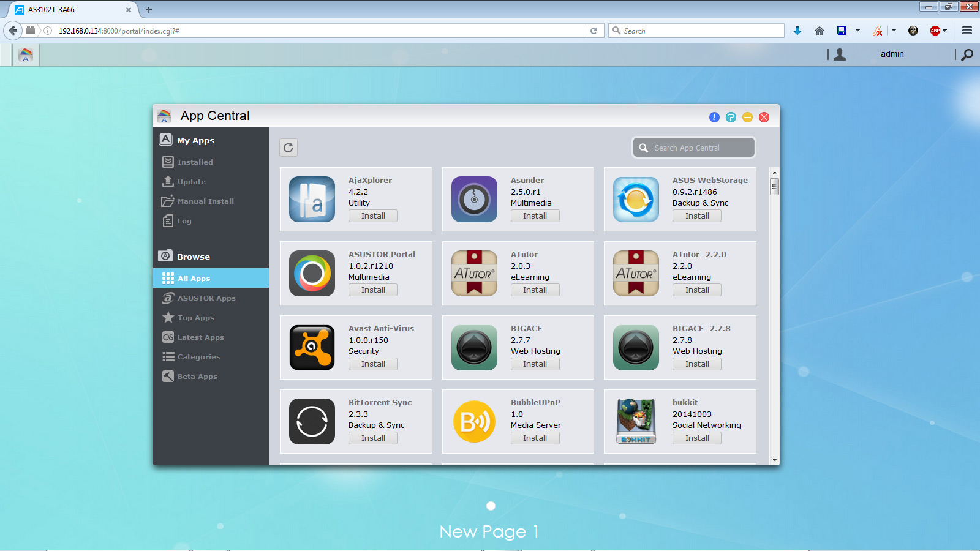Install ASUS WebStorage

point(697,216)
